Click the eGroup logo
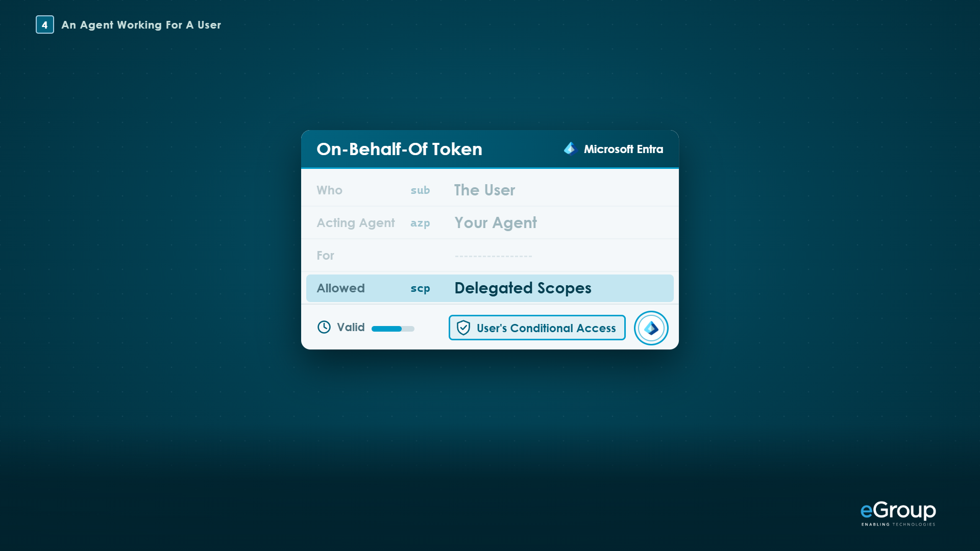 (898, 513)
